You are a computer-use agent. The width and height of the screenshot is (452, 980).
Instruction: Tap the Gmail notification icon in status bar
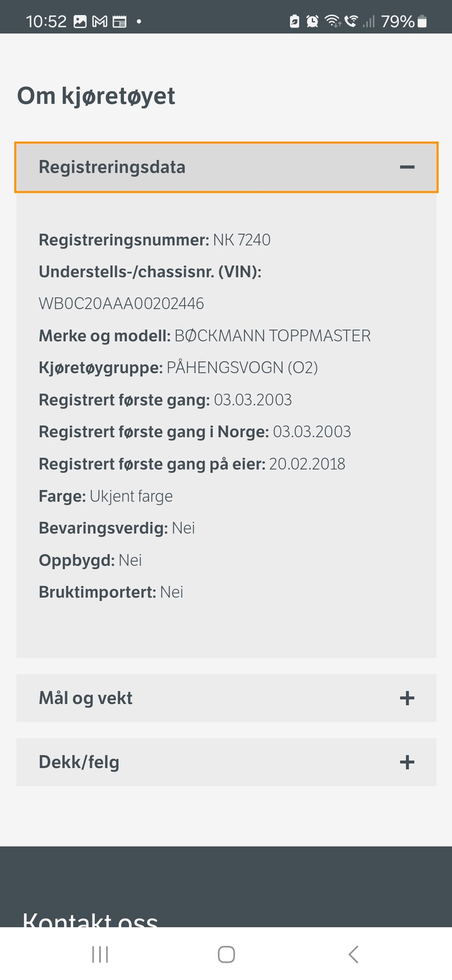(99, 22)
